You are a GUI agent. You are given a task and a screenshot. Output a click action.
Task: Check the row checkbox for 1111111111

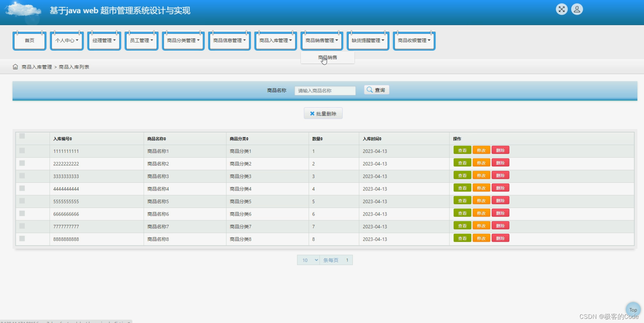click(x=22, y=151)
